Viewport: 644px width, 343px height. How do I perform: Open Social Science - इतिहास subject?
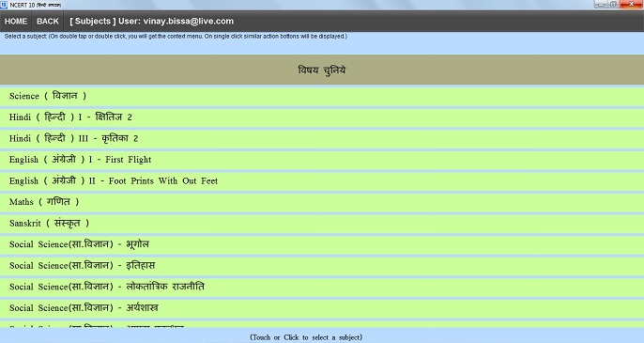point(322,266)
